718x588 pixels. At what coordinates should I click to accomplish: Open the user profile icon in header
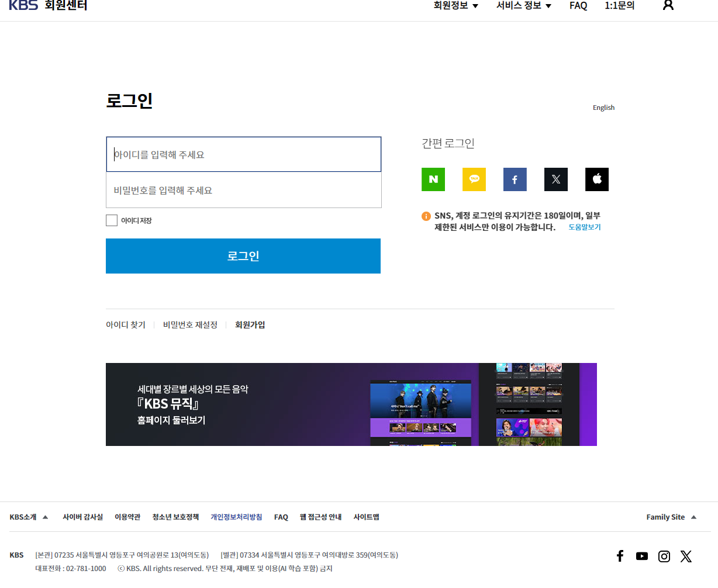(668, 5)
